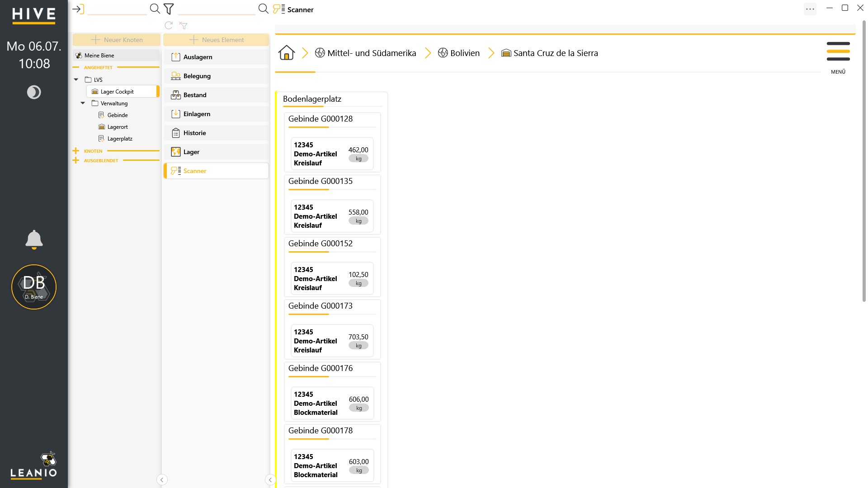Click the home breadcrumb icon
Viewport: 868px width, 488px height.
(286, 53)
